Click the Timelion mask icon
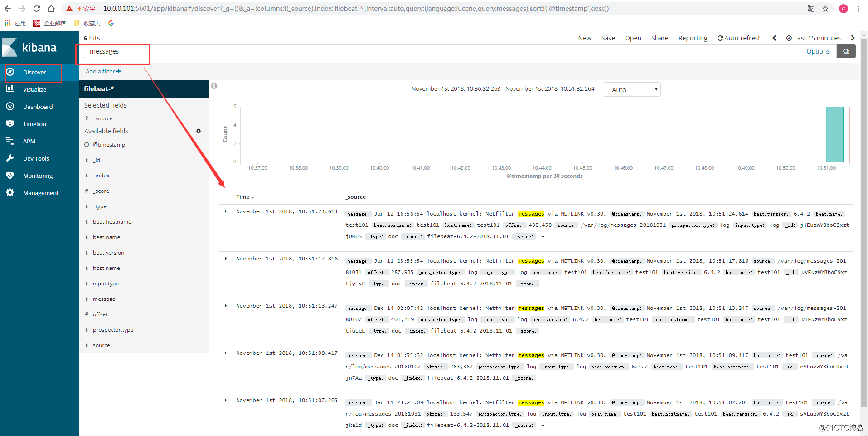 pos(10,123)
